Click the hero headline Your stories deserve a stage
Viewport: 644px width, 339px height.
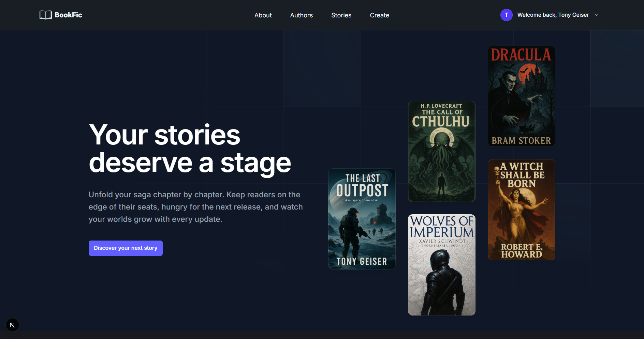click(x=190, y=148)
